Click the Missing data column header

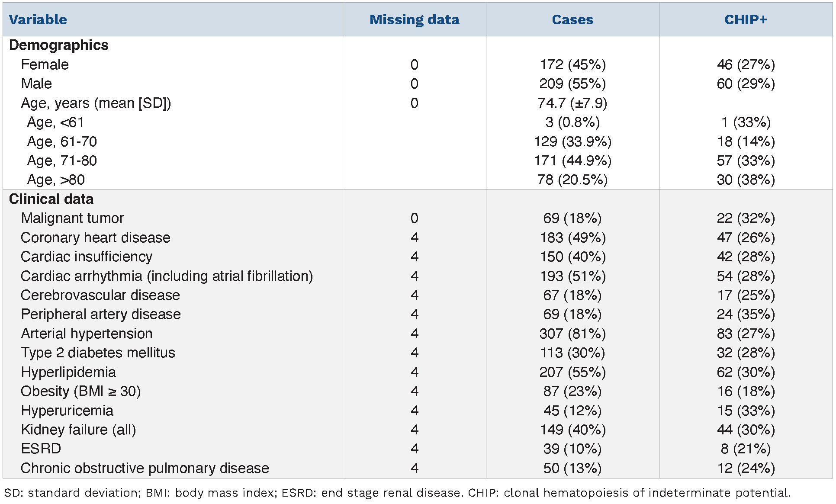pos(414,19)
